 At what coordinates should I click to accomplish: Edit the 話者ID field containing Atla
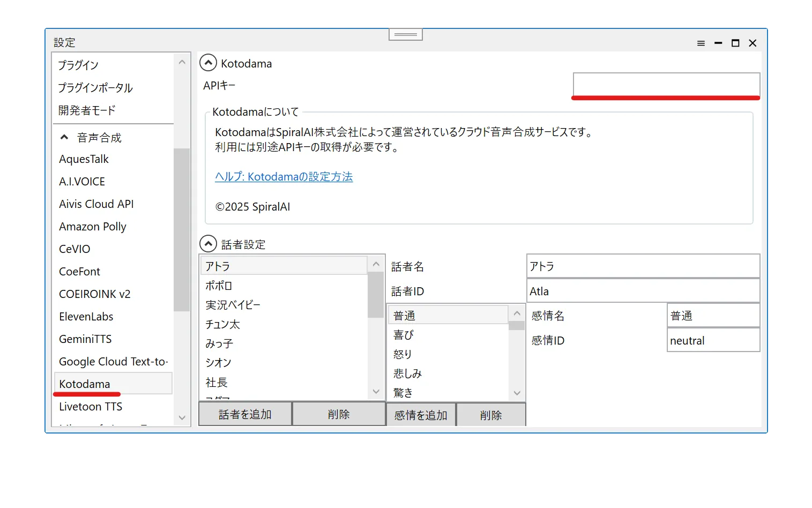pyautogui.click(x=643, y=291)
